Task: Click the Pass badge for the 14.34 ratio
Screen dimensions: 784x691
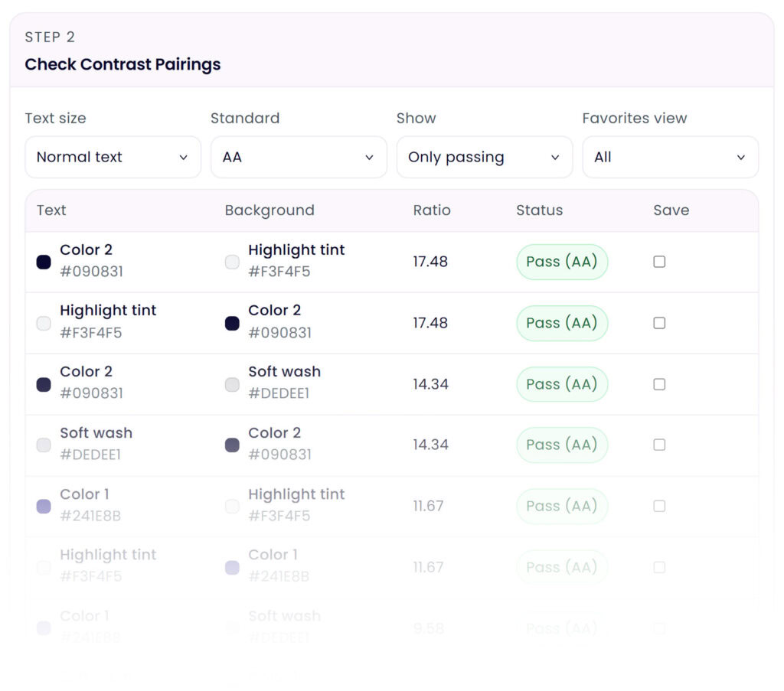Action: coord(562,384)
